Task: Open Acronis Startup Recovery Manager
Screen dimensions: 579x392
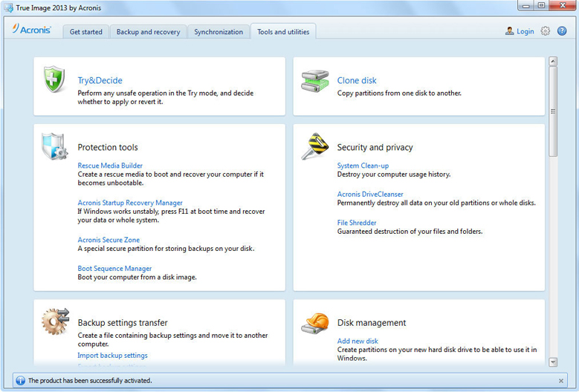Action: [x=130, y=203]
